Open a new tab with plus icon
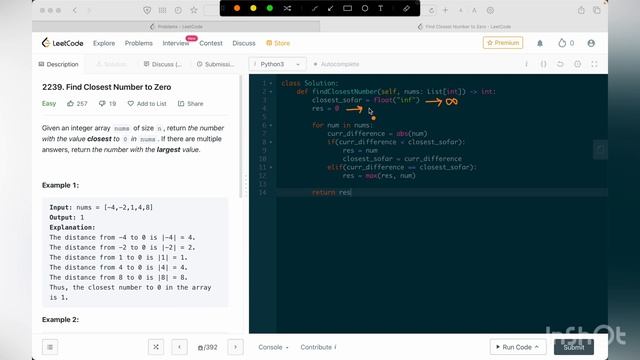This screenshot has height=360, width=640. (x=445, y=10)
